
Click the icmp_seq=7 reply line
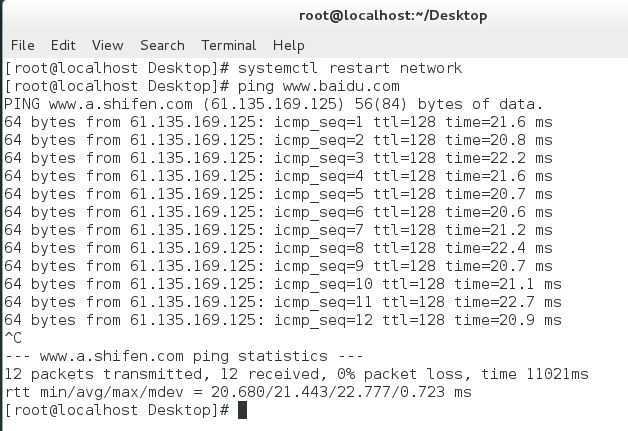tap(278, 230)
